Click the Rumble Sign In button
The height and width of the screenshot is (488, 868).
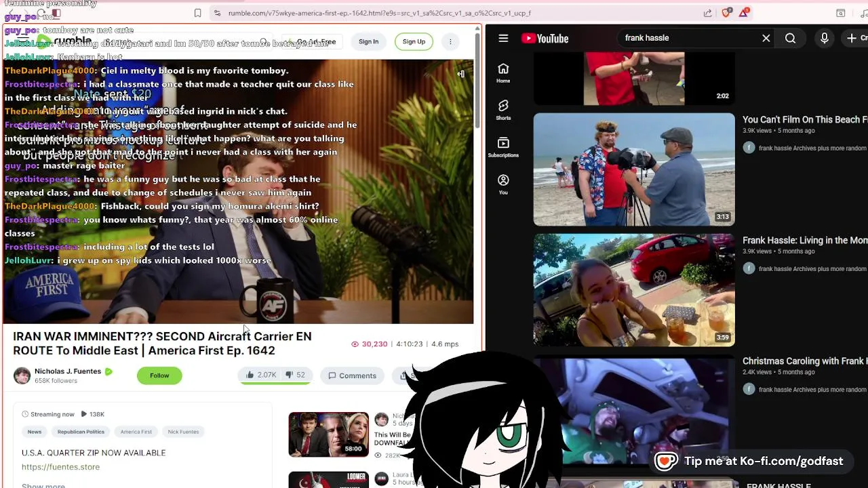pyautogui.click(x=368, y=41)
